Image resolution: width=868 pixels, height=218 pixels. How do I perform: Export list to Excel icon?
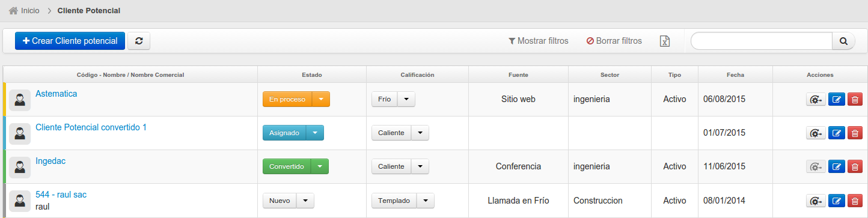pos(665,41)
